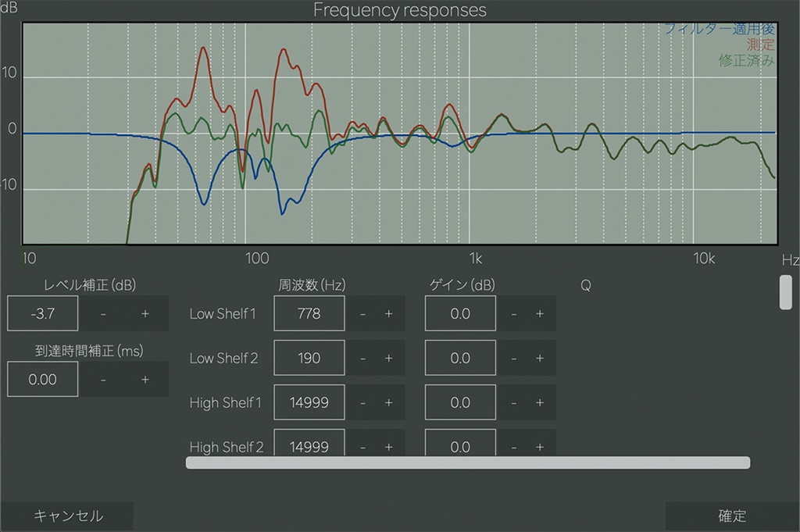Lower Low Shelf 2 gain with minus
Image resolution: width=800 pixels, height=532 pixels.
tap(514, 358)
